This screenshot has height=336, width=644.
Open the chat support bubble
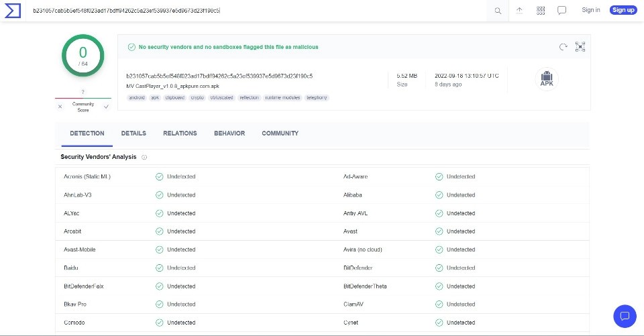625,317
